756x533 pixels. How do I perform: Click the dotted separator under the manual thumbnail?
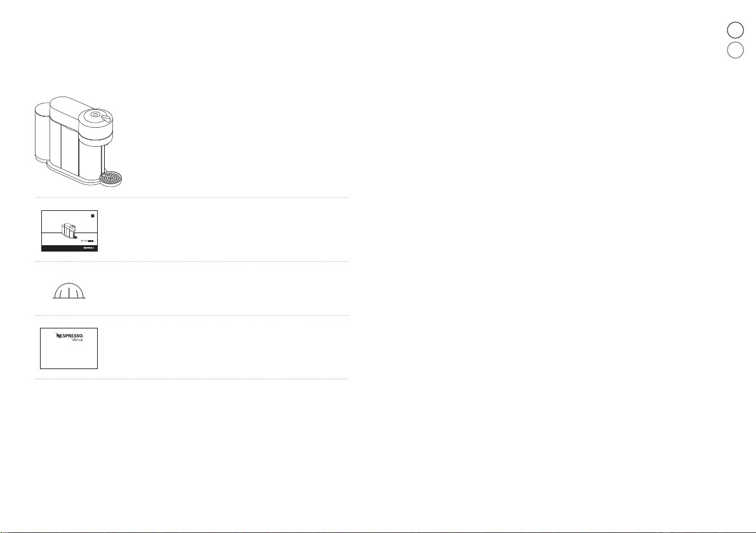(x=190, y=262)
